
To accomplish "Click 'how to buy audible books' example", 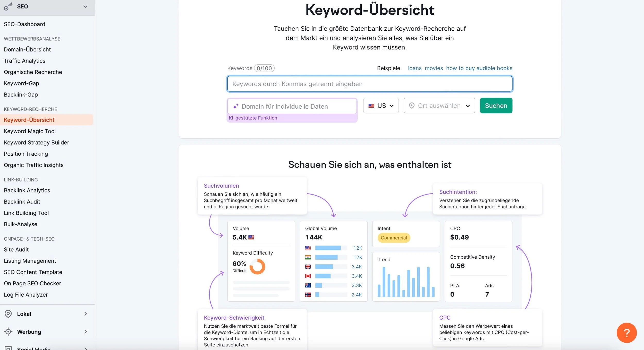I will tap(479, 68).
